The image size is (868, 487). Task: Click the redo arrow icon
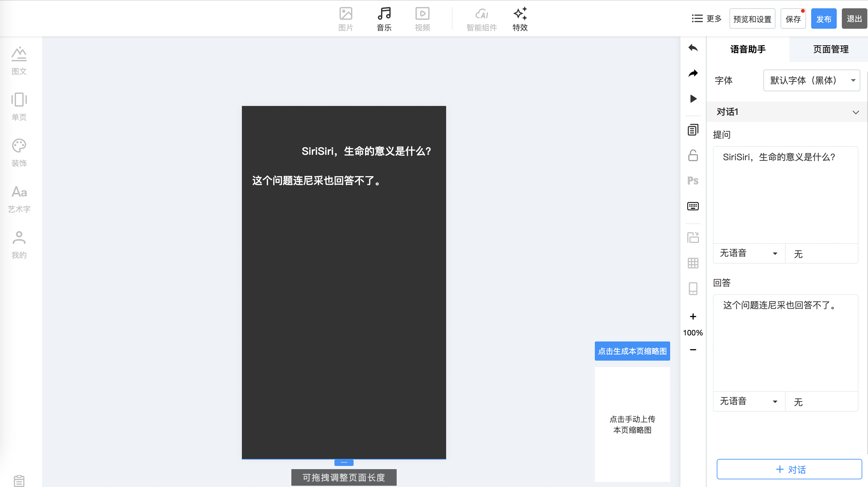(x=693, y=73)
